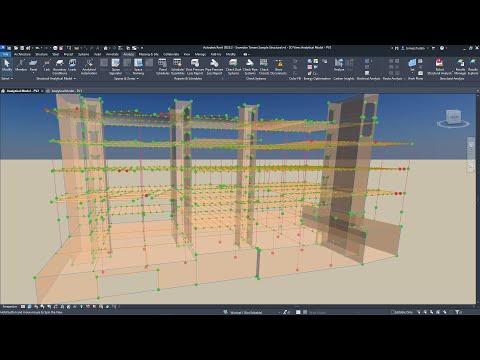The image size is (480, 360).
Task: Switch to the Collaborate ribbon tab
Action: pos(171,54)
